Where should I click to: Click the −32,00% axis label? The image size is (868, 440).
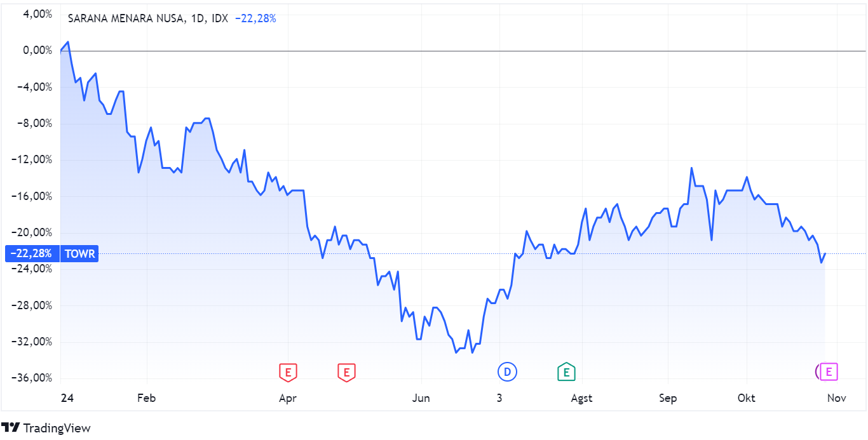click(x=32, y=341)
